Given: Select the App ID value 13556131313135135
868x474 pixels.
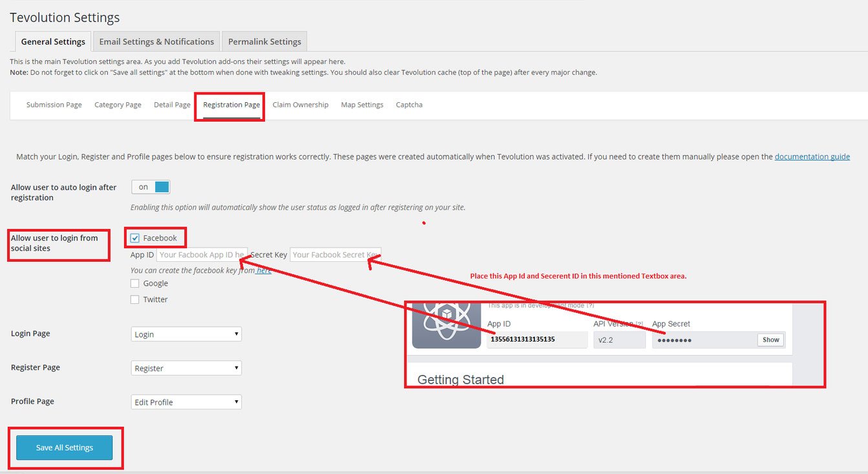Looking at the screenshot, I should (523, 339).
